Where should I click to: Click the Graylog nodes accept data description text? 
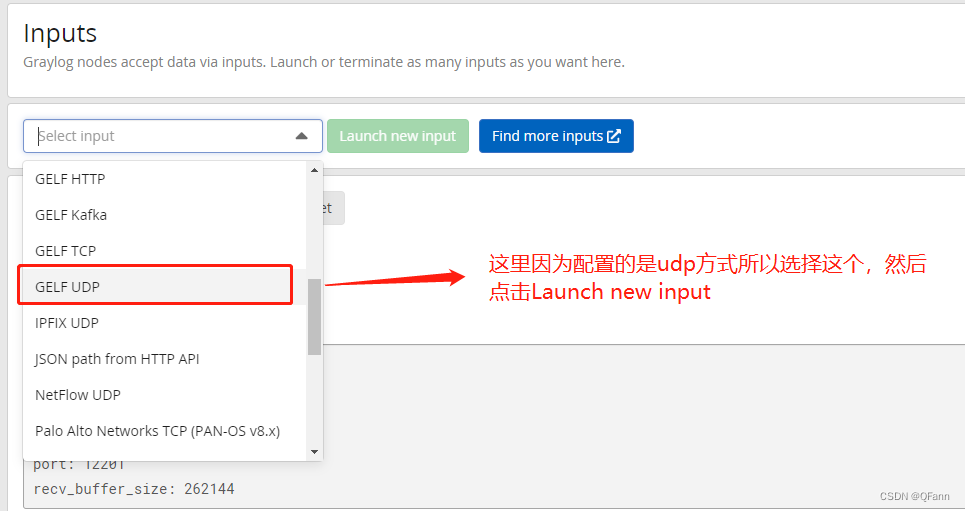click(324, 62)
